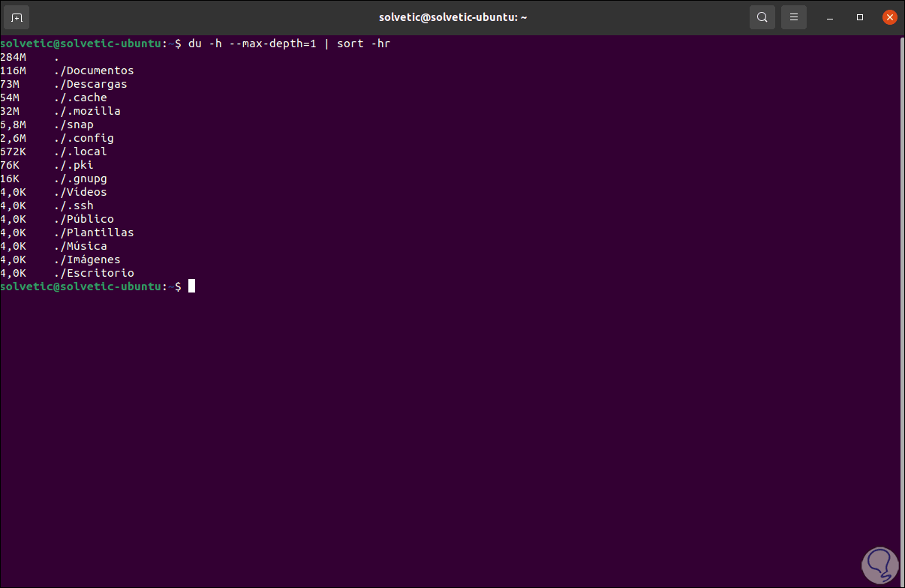Click the ./snap entry
The height and width of the screenshot is (588, 905).
pyautogui.click(x=74, y=124)
